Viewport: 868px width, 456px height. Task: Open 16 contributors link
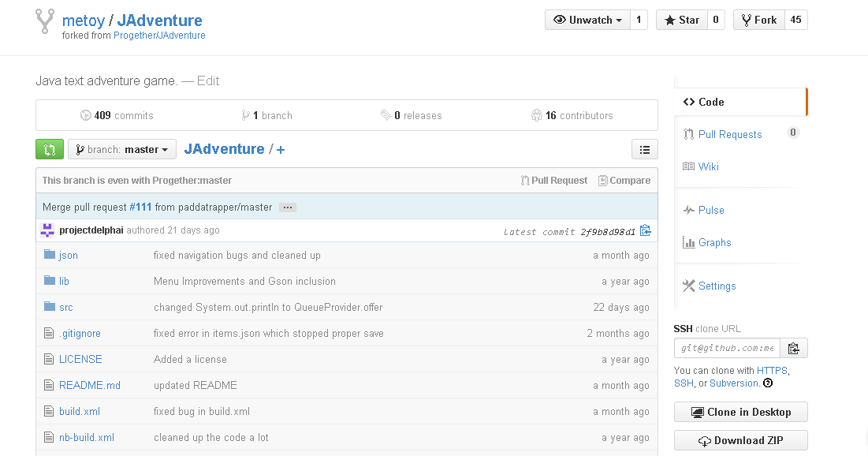click(572, 115)
